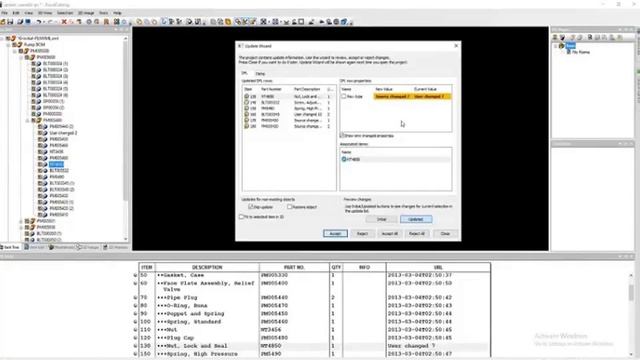Select the Item Tree bottom tab
This screenshot has height=360, width=640.
11,247
